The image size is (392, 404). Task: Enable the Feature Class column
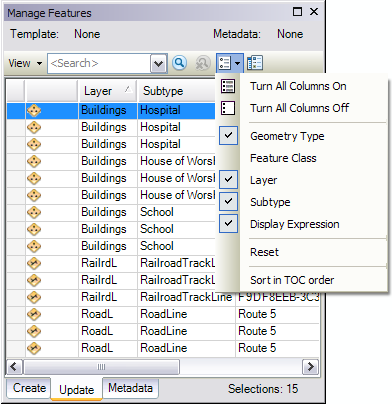point(283,158)
